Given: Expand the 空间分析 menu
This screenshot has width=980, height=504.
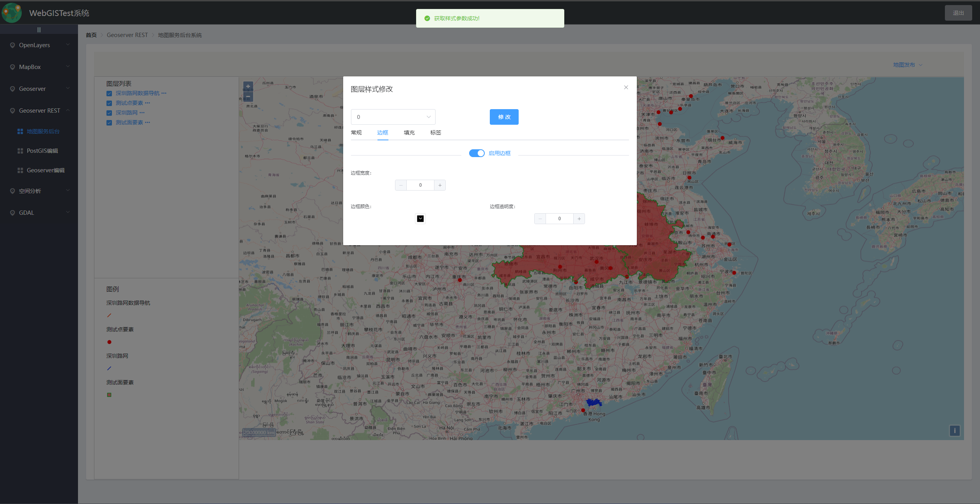Looking at the screenshot, I should [68, 191].
